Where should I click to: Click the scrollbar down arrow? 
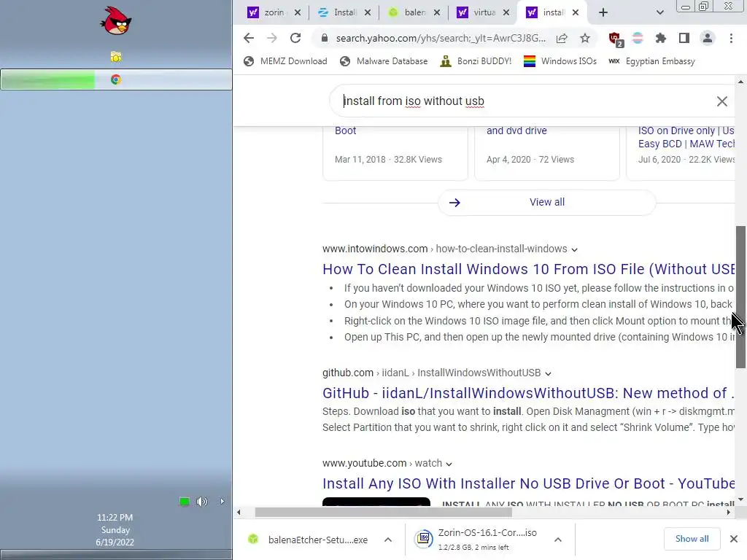(740, 499)
